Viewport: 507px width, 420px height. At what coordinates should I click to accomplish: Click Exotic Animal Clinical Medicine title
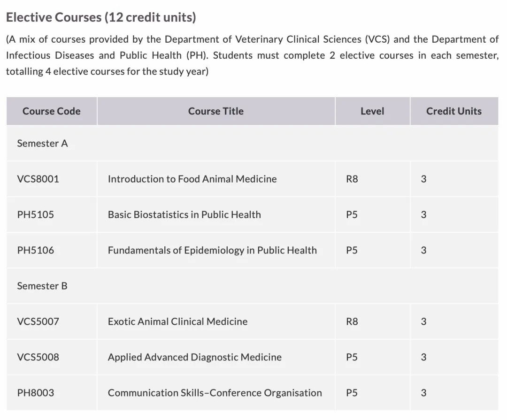coord(177,321)
